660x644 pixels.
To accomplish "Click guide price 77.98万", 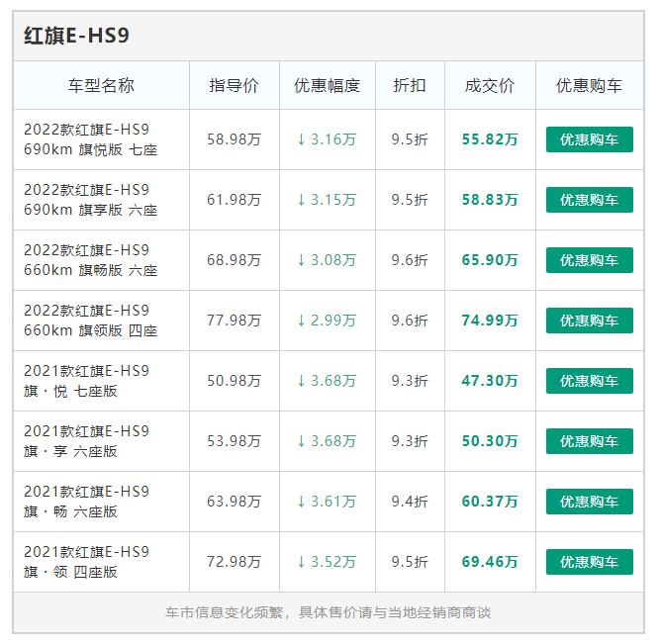I will pos(235,321).
